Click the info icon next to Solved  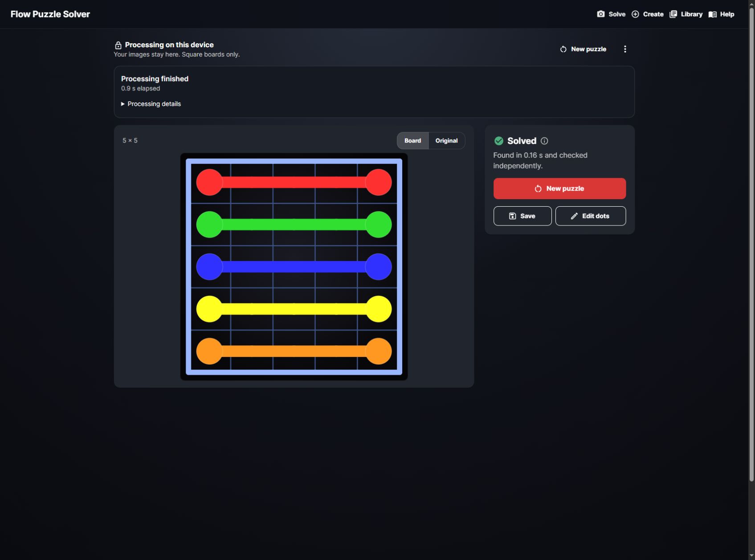(544, 141)
